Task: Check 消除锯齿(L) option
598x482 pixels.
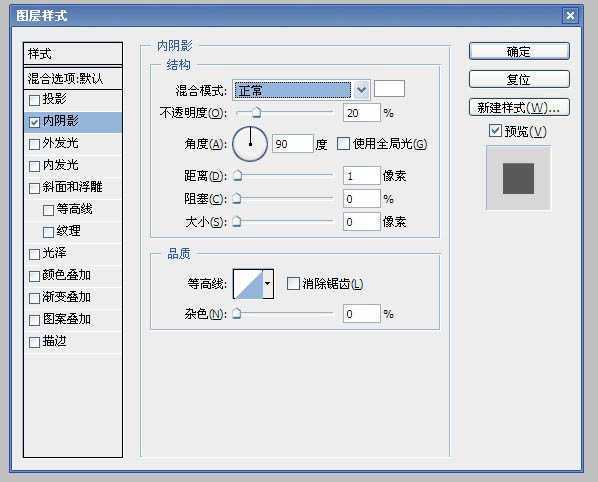Action: [293, 283]
